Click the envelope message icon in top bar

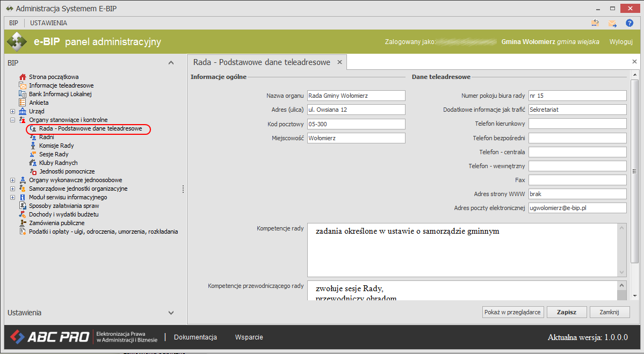coord(612,24)
